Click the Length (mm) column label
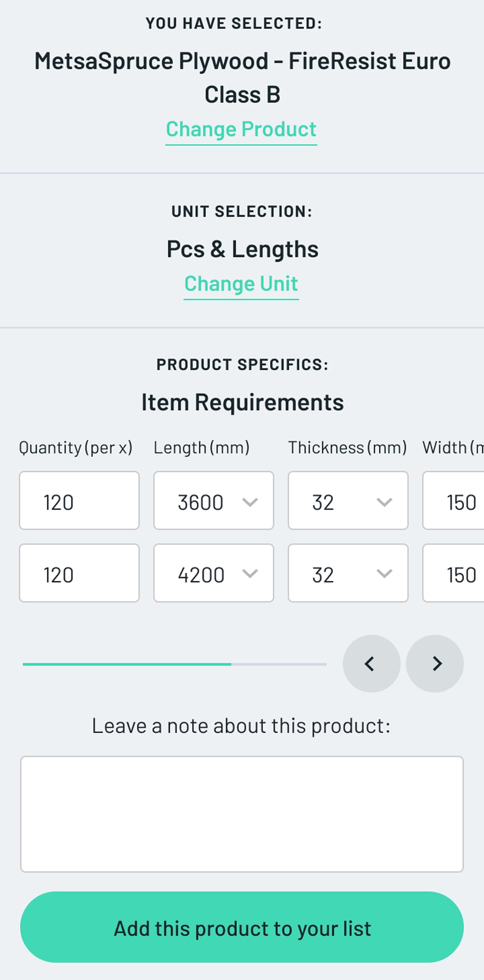Viewport: 484px width, 980px height. pos(201,448)
